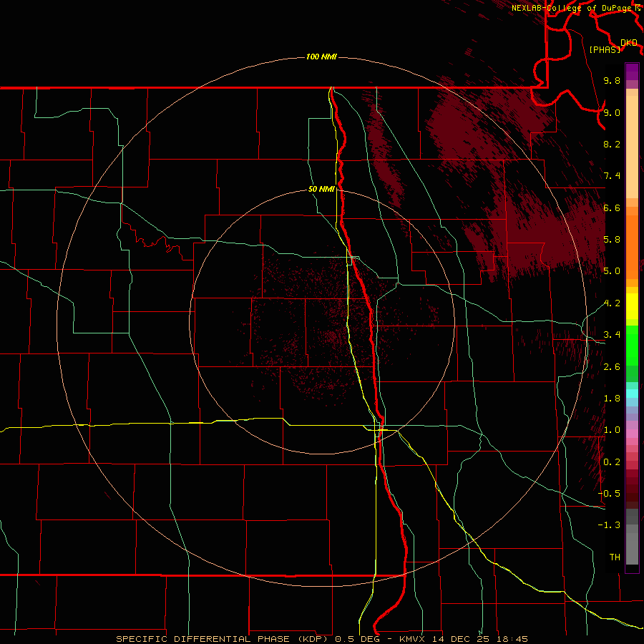This screenshot has height=644, width=644.
Task: Select the 100 NMI range ring label
Action: click(321, 57)
